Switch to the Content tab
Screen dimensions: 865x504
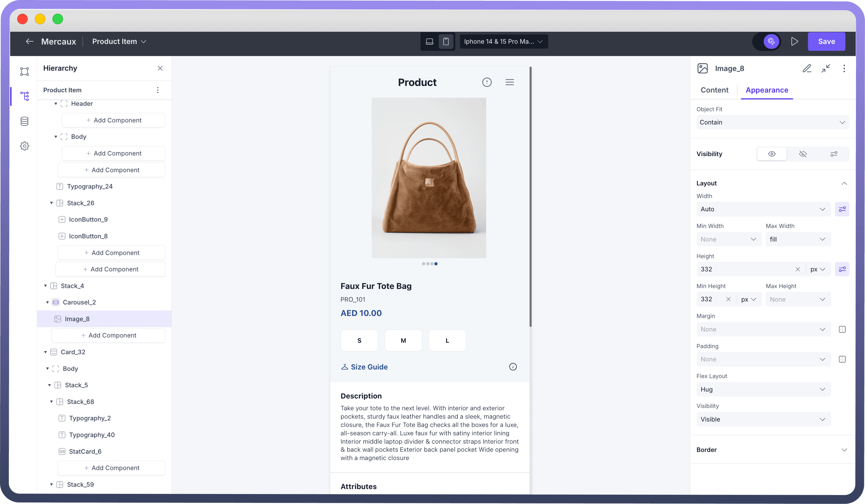click(x=714, y=90)
